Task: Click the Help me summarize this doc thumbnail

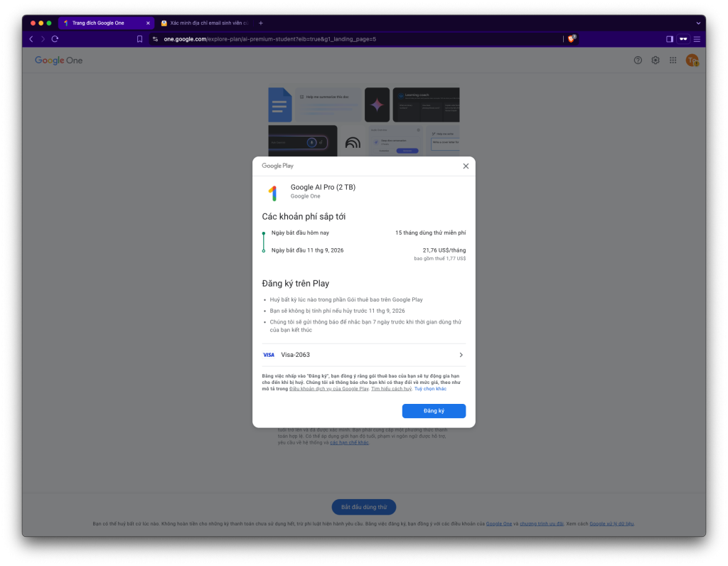Action: (328, 105)
